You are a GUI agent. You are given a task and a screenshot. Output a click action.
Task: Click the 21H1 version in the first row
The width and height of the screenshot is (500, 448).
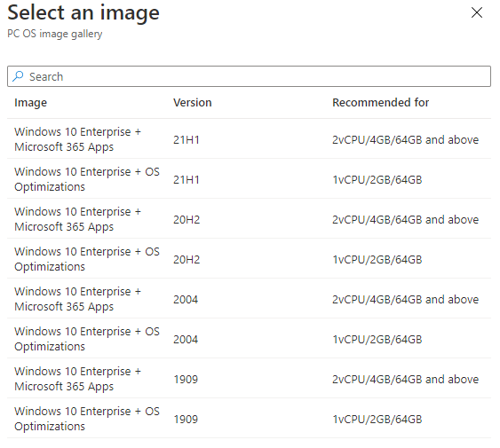click(x=187, y=139)
